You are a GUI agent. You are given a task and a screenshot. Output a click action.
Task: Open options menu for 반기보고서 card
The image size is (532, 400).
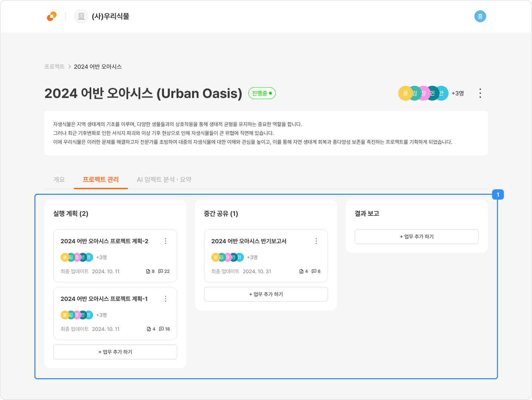pyautogui.click(x=316, y=241)
